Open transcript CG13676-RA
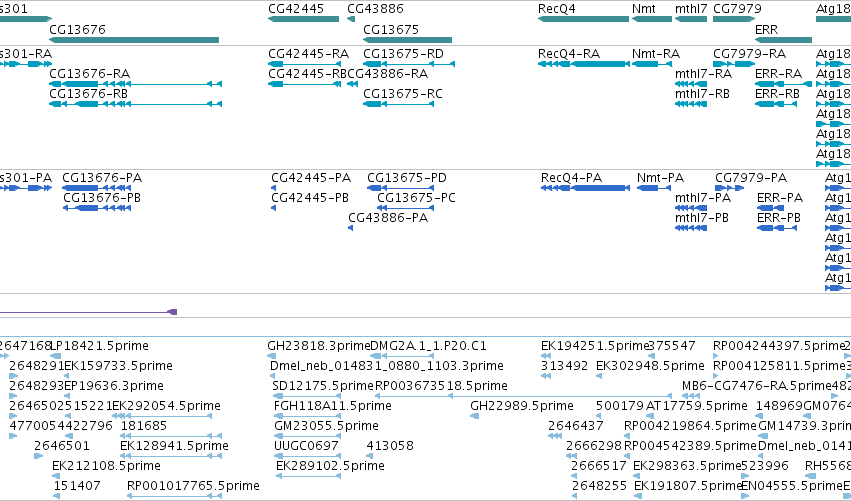This screenshot has height=501, width=851. 90,73
